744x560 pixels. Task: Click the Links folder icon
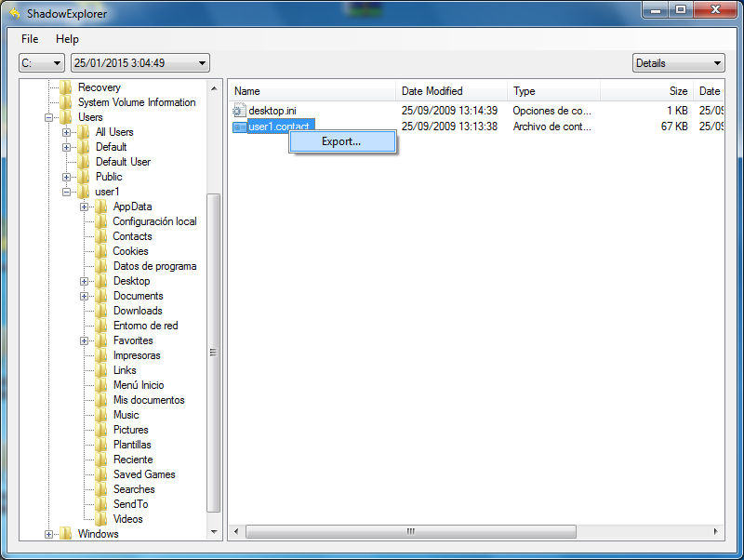[100, 370]
